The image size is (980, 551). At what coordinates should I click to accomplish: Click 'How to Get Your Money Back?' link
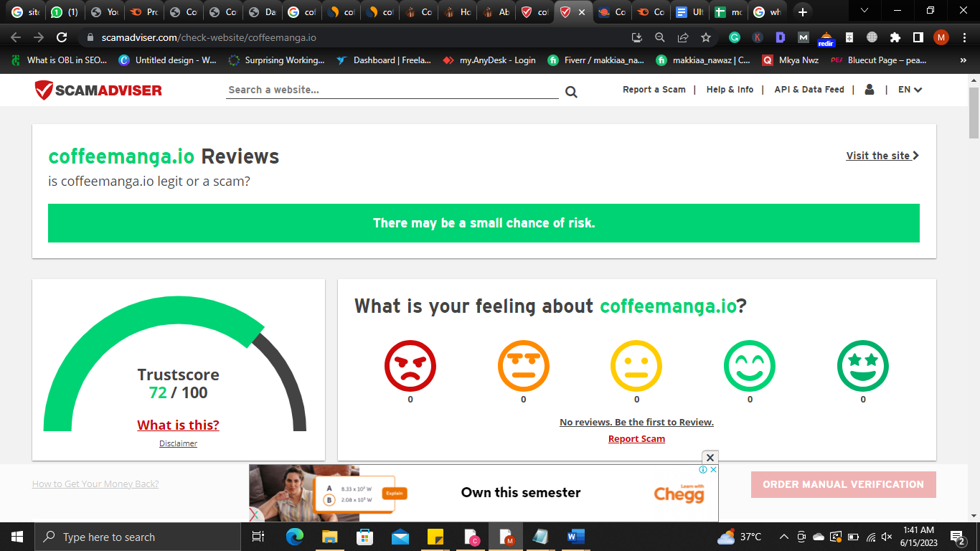95,484
